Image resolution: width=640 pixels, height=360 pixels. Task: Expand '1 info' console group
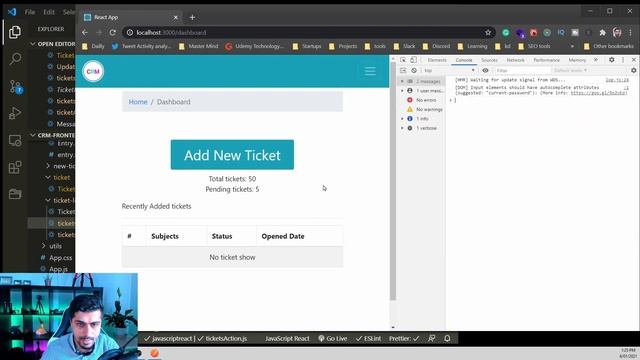[x=402, y=118]
